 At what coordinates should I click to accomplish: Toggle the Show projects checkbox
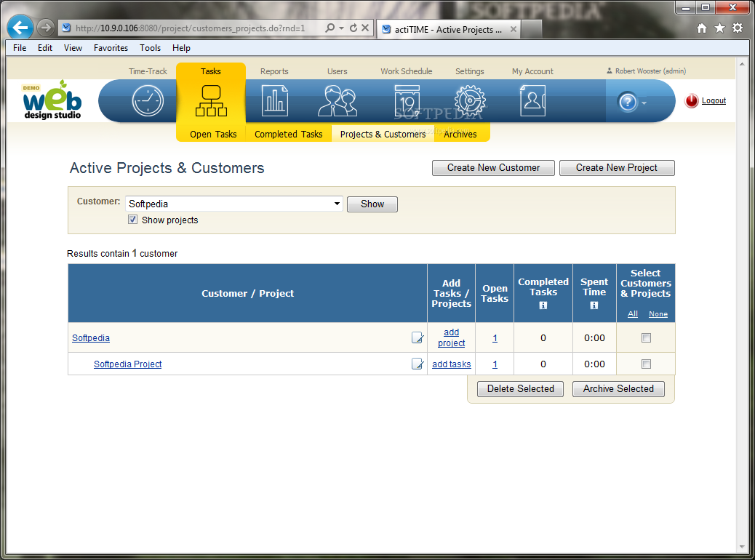click(x=133, y=220)
